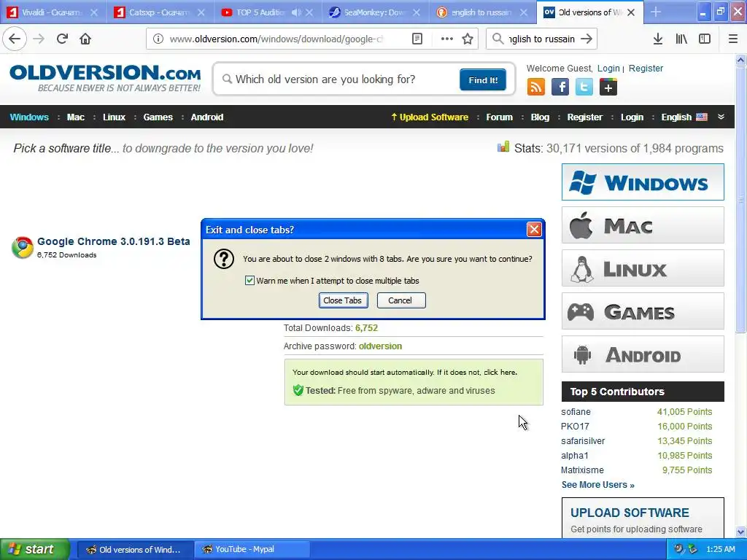The height and width of the screenshot is (560, 747).
Task: Focus the browser search box
Action: (x=541, y=39)
